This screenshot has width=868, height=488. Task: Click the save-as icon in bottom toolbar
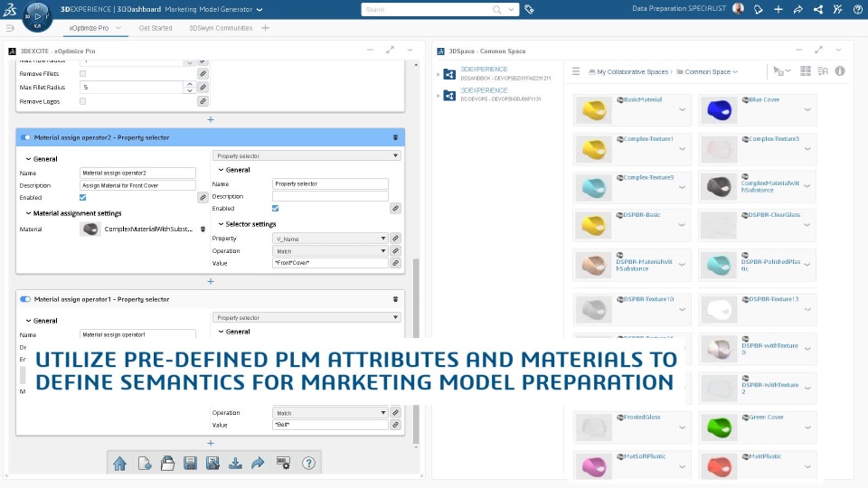(212, 463)
